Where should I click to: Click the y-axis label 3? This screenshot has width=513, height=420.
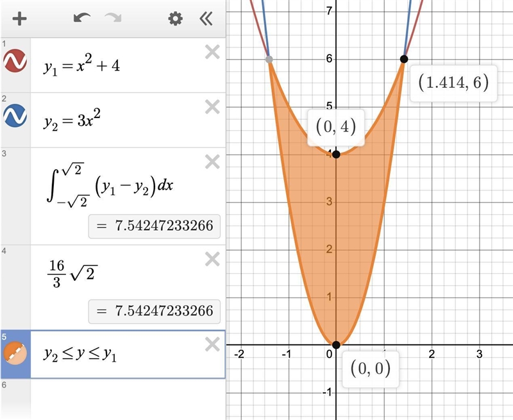[329, 202]
